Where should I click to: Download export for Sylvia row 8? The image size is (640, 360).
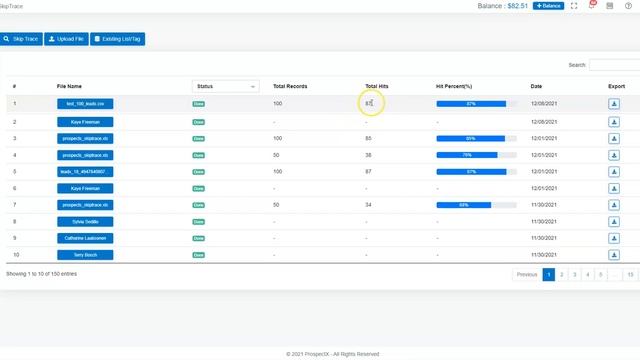pos(614,222)
